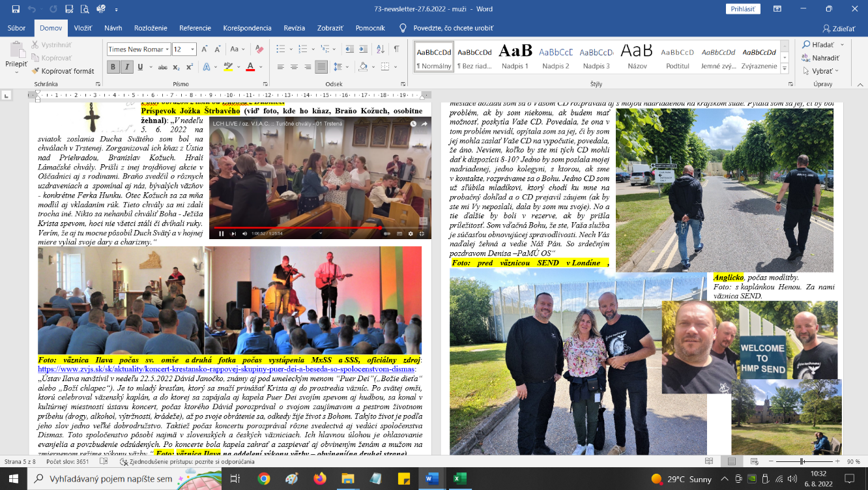Click the 'Povedzte, čo chcete urobiť' search field
The height and width of the screenshot is (490, 868).
[454, 28]
